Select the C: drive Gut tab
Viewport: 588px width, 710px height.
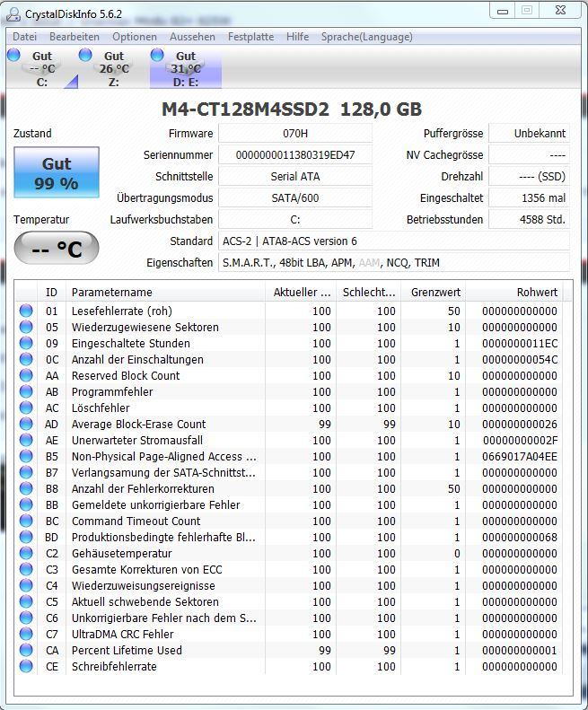tap(42, 69)
